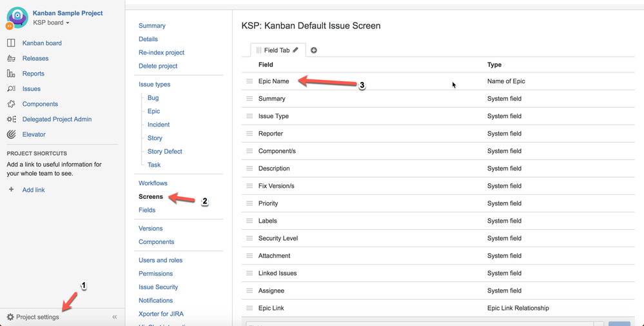Click the drag handle of the Epic Link row

[x=249, y=309]
